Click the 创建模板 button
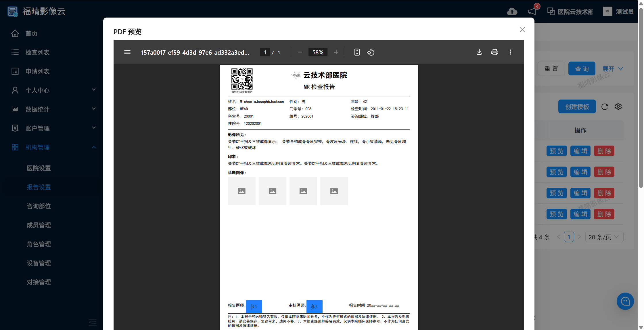 coord(577,107)
